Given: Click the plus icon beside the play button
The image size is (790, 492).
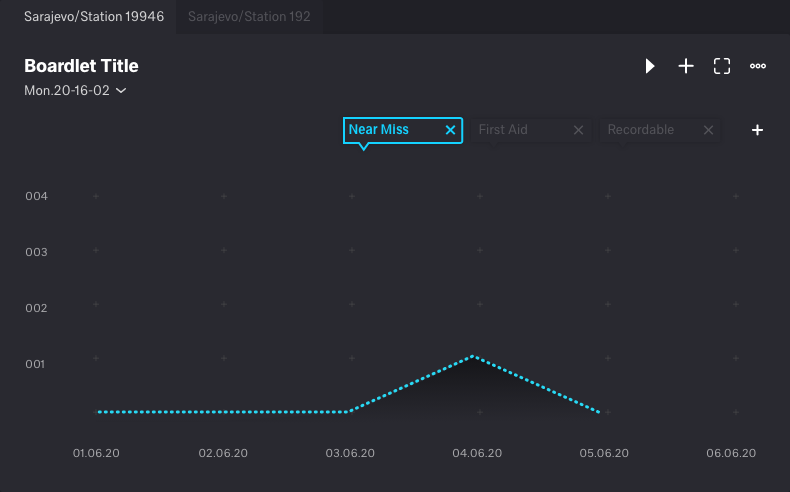Looking at the screenshot, I should click(x=686, y=66).
